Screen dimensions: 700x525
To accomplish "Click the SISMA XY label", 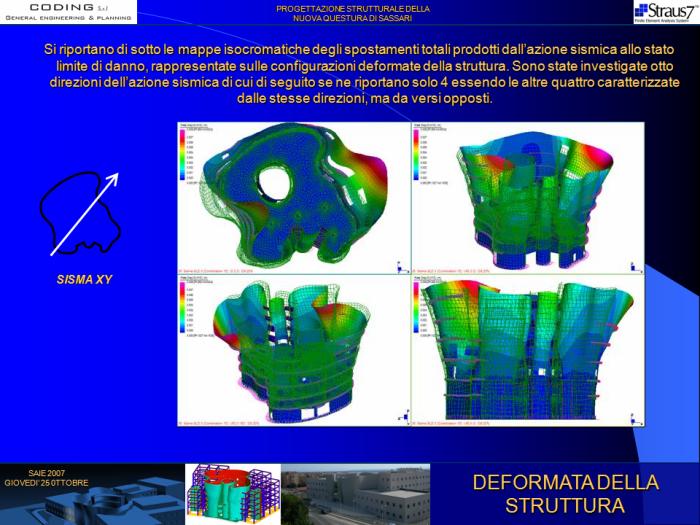I will click(84, 279).
